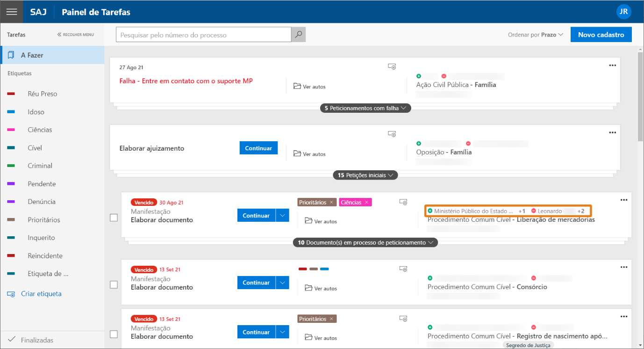Click the search magnifier icon

point(298,35)
